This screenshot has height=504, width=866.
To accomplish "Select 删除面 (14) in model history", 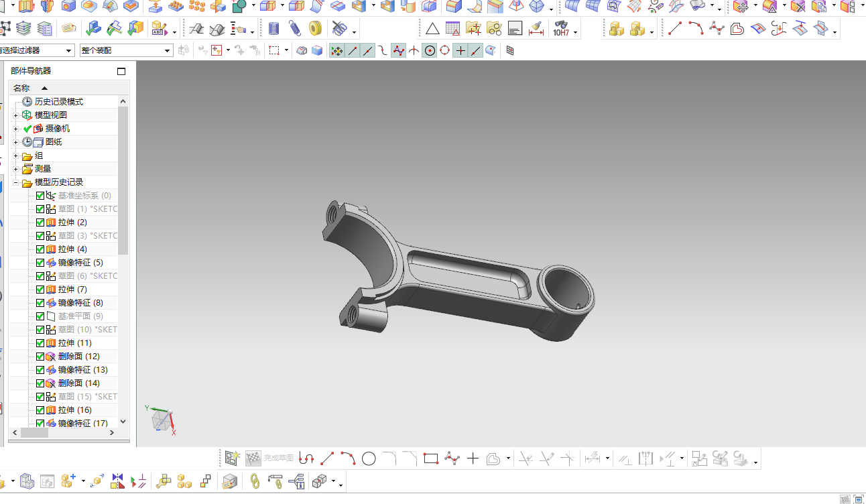I will pyautogui.click(x=78, y=383).
